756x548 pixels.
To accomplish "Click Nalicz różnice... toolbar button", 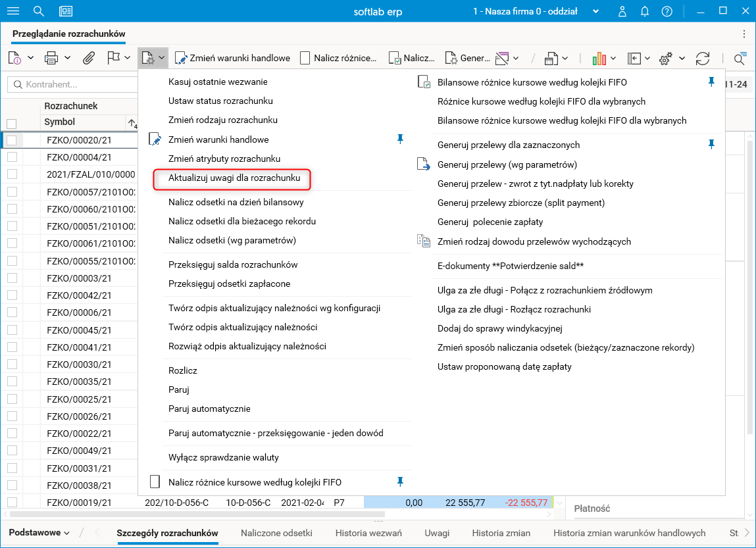I will (x=338, y=59).
